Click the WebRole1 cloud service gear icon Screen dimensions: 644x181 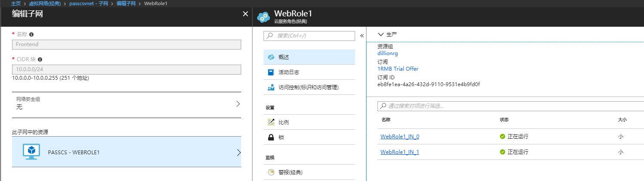click(x=263, y=17)
